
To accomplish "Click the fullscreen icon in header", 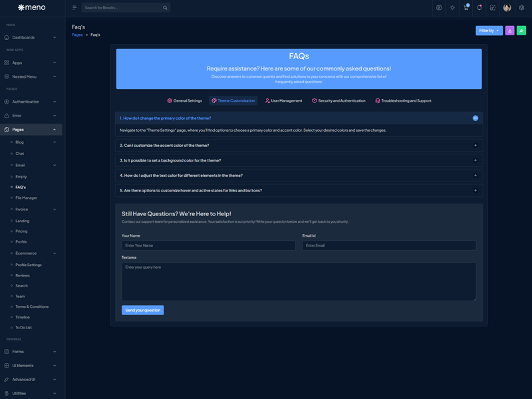I will (493, 8).
